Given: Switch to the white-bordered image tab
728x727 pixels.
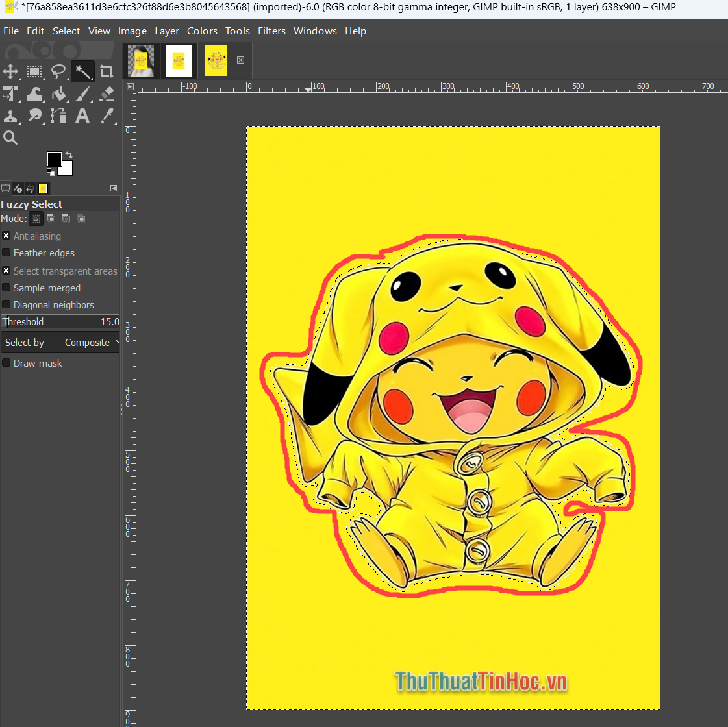Looking at the screenshot, I should (x=179, y=60).
